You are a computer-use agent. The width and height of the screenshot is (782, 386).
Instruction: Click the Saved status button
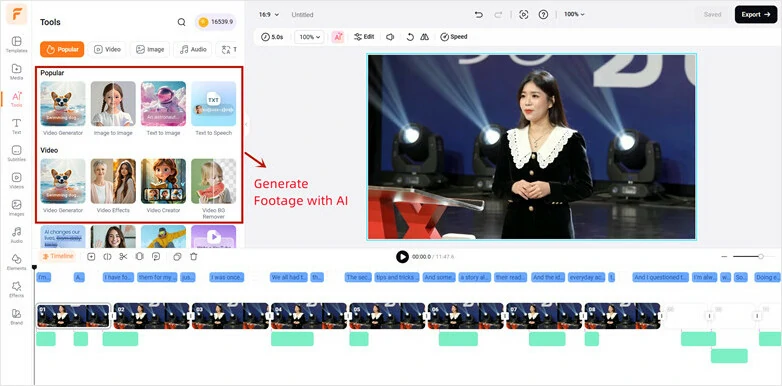tap(712, 14)
